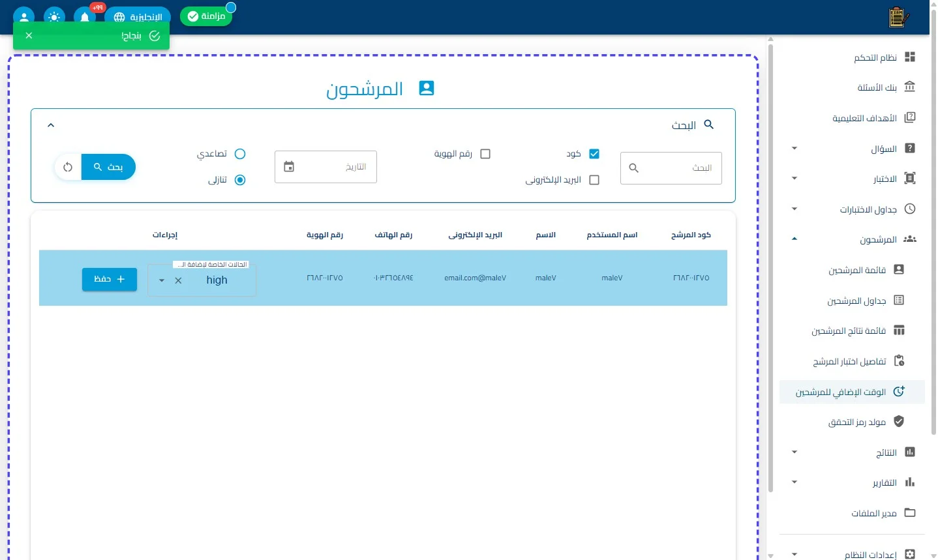Open الأهداف التعليمية learning objectives
This screenshot has width=938, height=560.
[852, 118]
